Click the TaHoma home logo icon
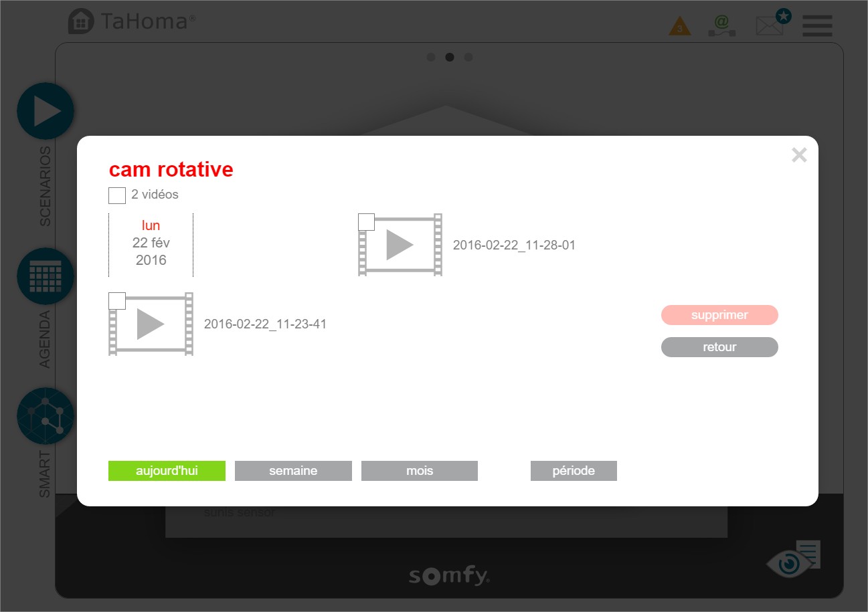868x612 pixels. point(81,21)
